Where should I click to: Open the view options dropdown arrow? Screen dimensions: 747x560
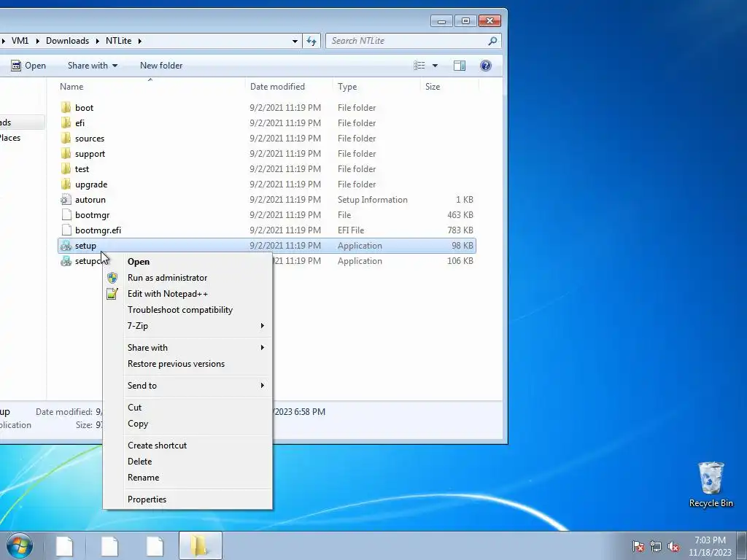(435, 66)
